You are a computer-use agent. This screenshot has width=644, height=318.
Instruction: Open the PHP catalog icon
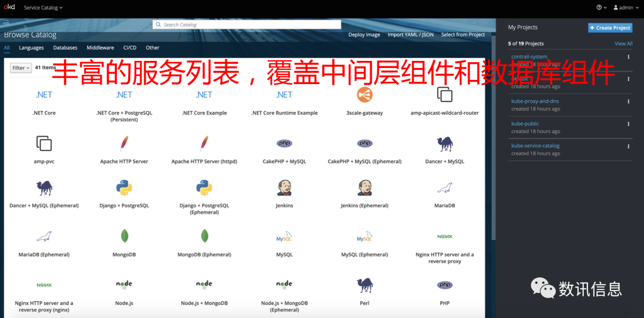click(x=444, y=285)
